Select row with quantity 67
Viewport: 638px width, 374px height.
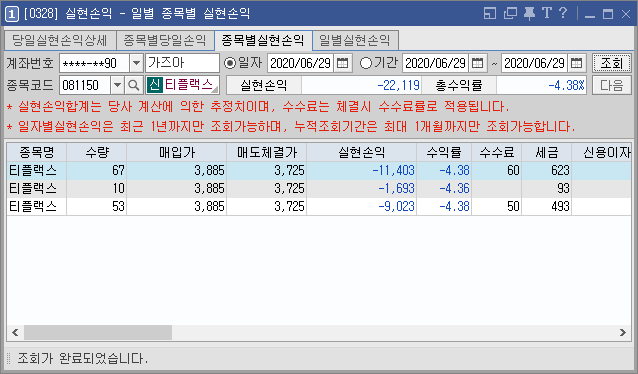(x=319, y=171)
